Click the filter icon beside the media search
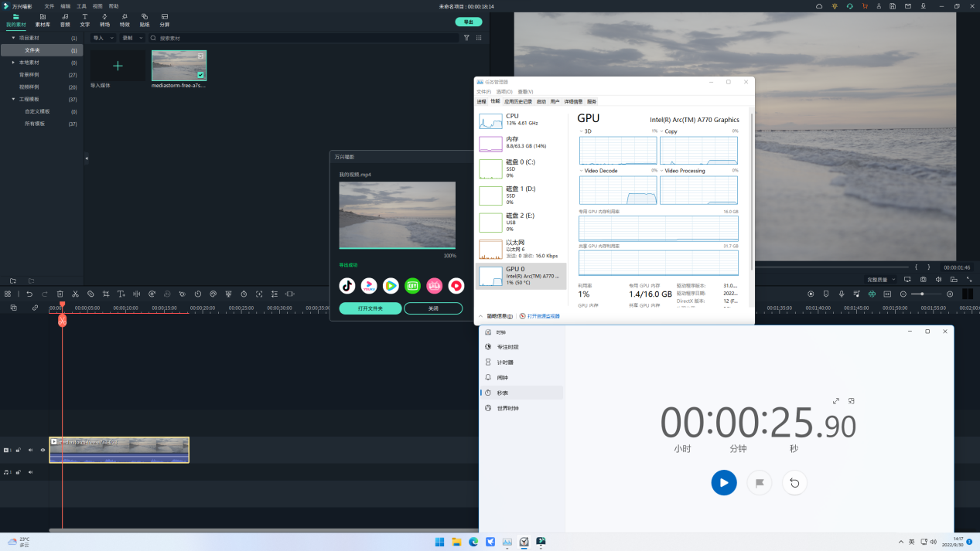The image size is (980, 551). pos(466,38)
